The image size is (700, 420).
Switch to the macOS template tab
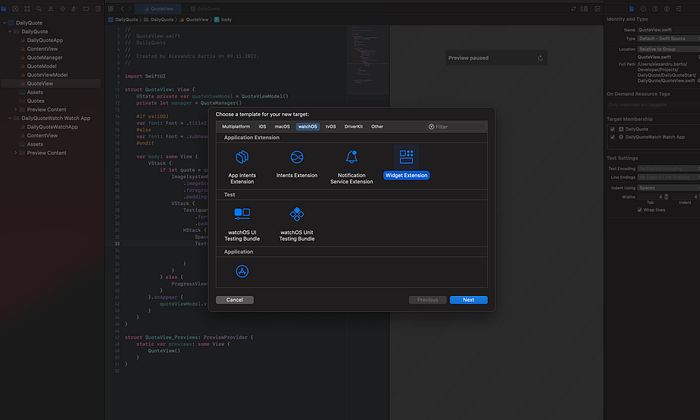pyautogui.click(x=282, y=127)
